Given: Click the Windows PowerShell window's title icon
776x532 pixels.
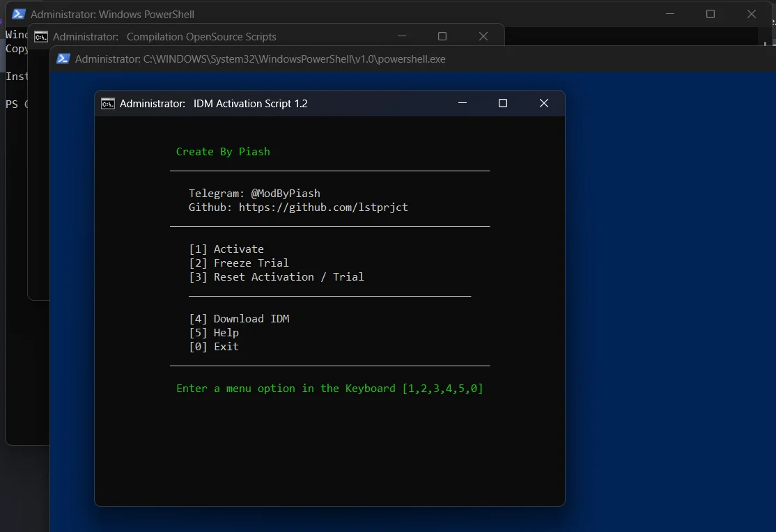Looking at the screenshot, I should pyautogui.click(x=18, y=14).
